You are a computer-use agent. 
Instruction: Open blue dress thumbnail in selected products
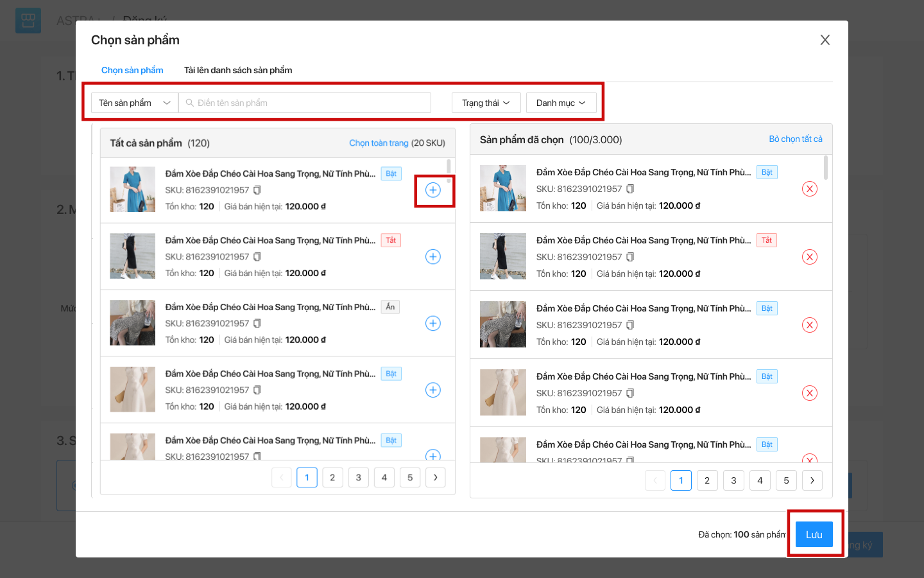point(503,188)
